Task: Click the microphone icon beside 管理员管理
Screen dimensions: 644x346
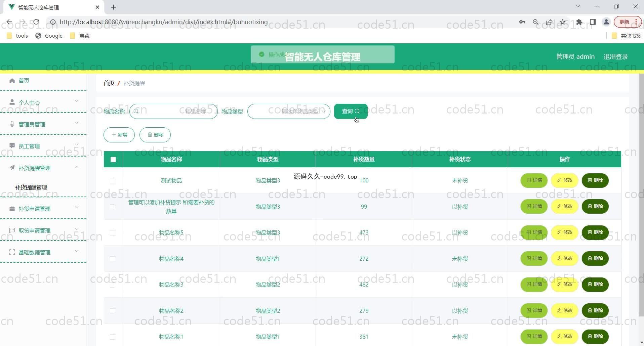Action: 12,124
